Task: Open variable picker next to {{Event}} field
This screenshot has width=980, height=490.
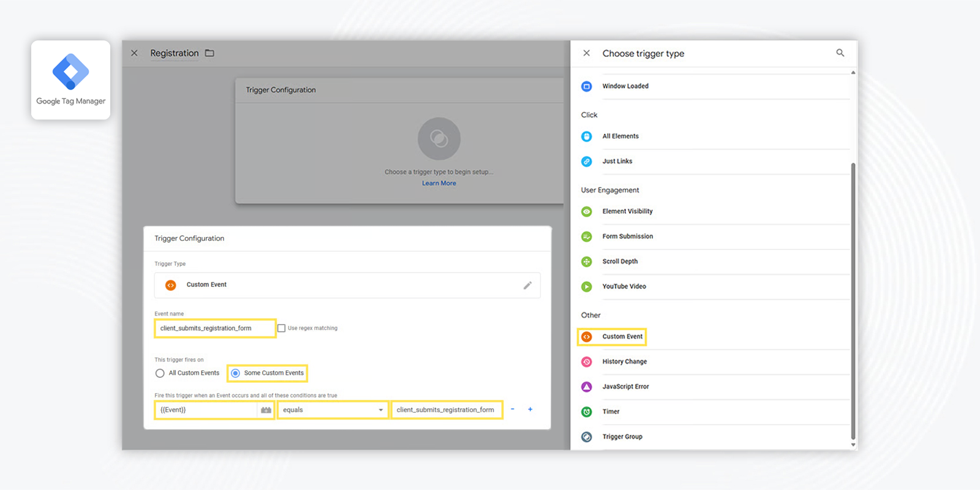Action: coord(266,410)
